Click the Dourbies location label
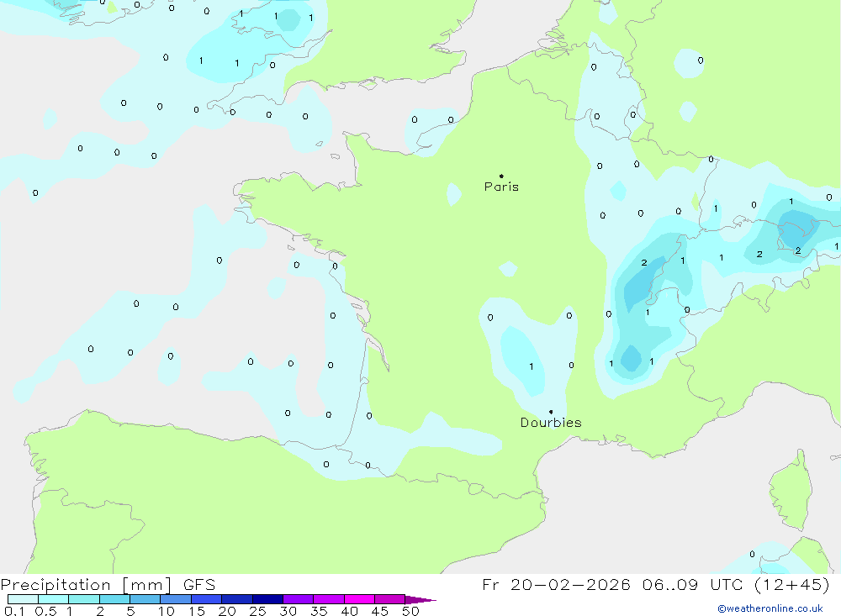This screenshot has height=616, width=841. coord(551,423)
